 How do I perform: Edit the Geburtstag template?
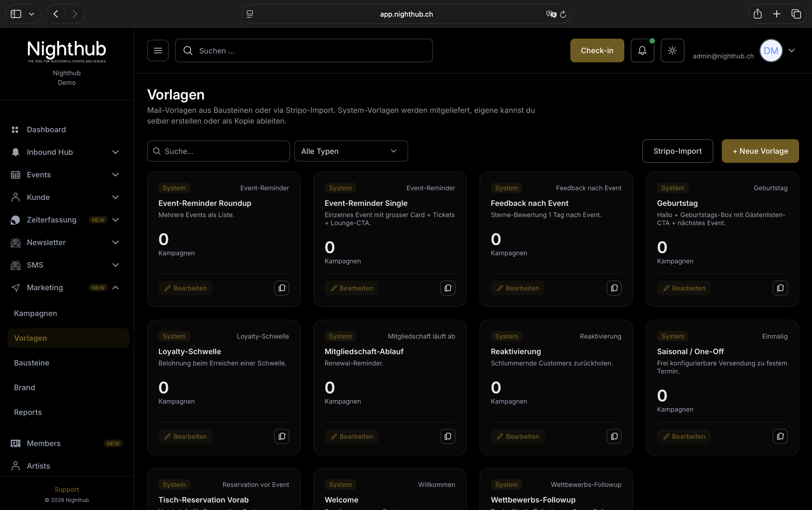(684, 288)
